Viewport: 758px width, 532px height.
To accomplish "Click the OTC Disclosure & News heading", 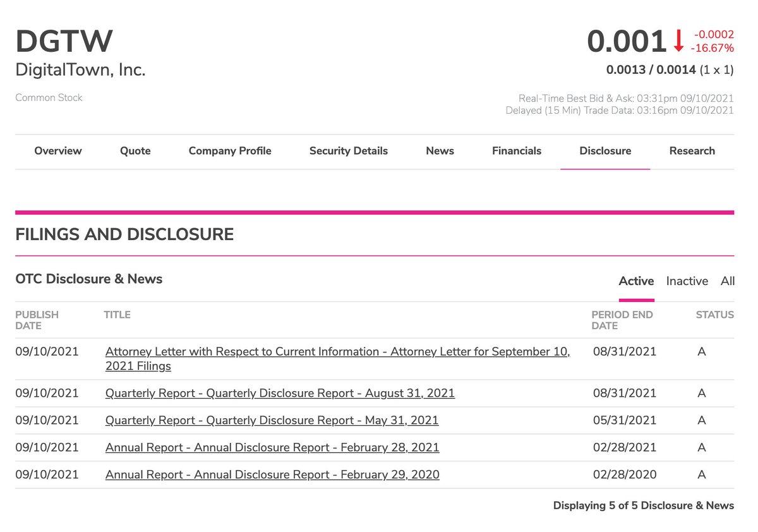I will (88, 279).
